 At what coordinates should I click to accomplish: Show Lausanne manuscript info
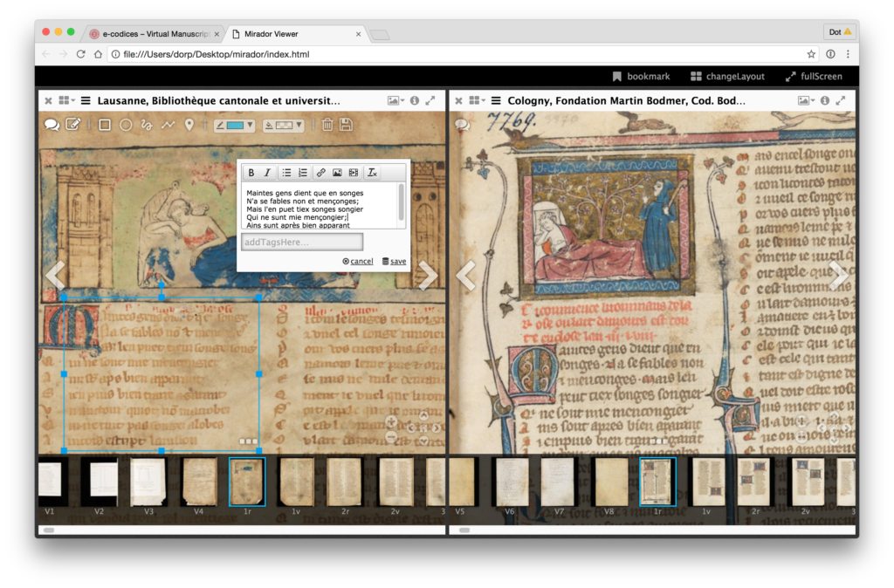click(x=415, y=100)
